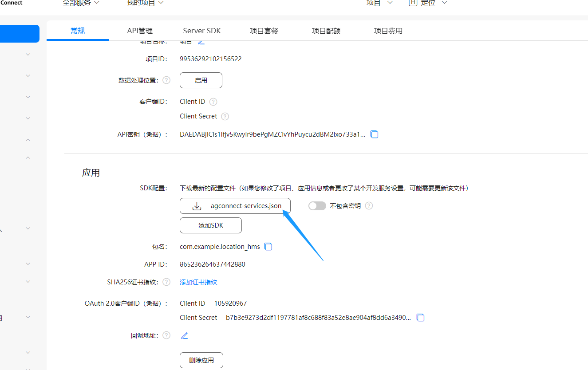Select the package name com.example.location_hms
The width and height of the screenshot is (588, 370).
pyautogui.click(x=220, y=247)
